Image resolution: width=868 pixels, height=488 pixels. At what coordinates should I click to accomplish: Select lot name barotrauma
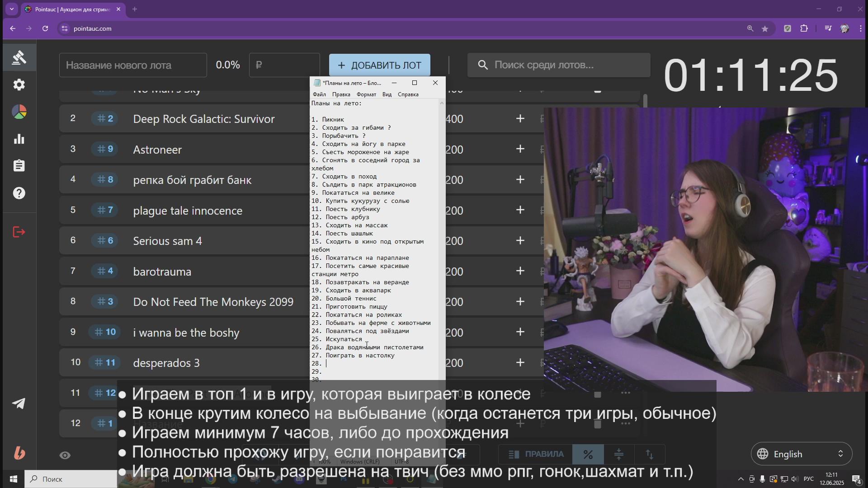coord(162,272)
